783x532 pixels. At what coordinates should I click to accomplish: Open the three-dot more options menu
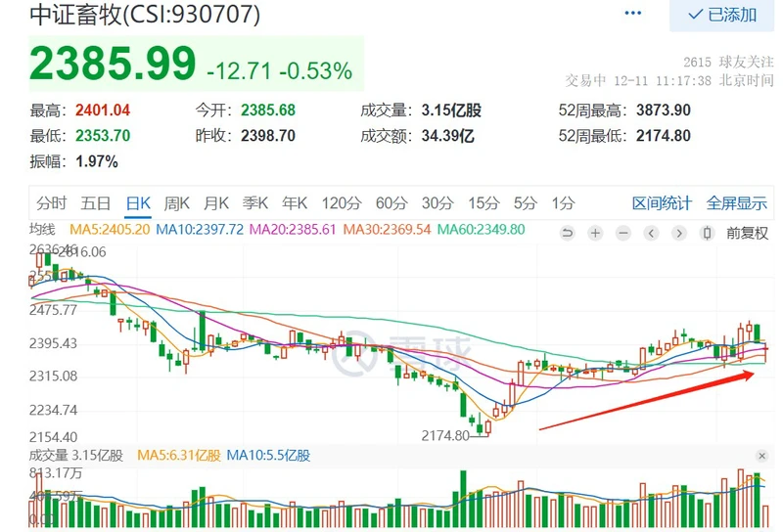click(632, 13)
